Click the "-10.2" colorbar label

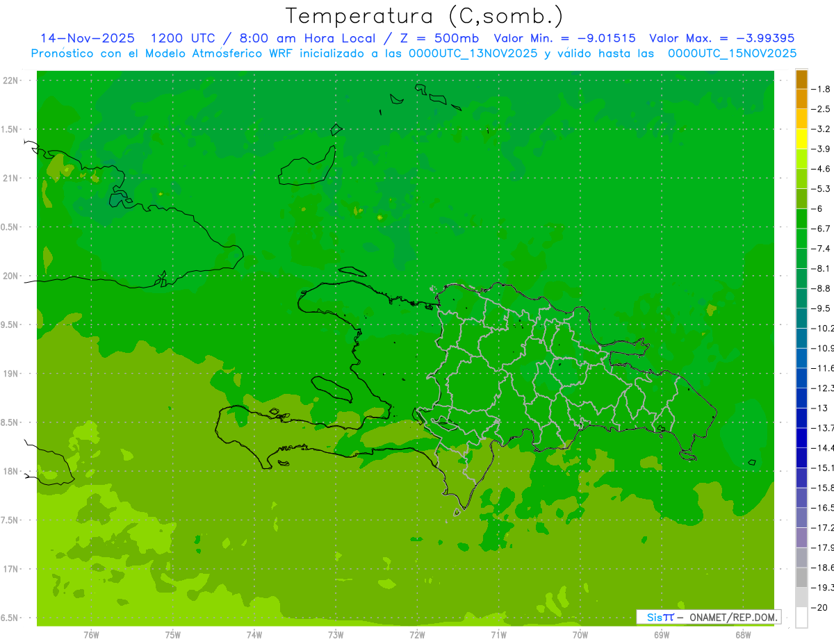(823, 328)
